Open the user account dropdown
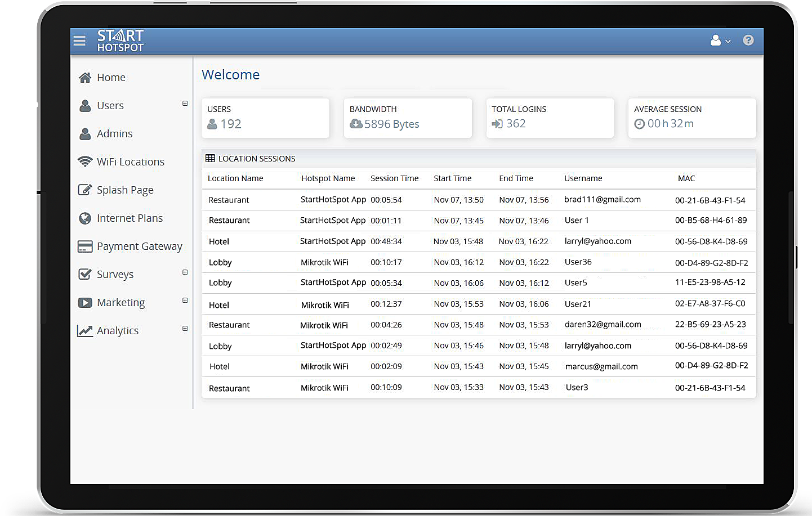Image resolution: width=812 pixels, height=516 pixels. [720, 41]
